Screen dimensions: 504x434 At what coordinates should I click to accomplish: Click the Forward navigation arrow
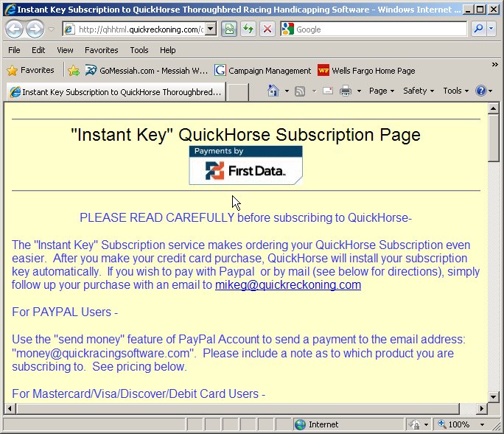tap(34, 29)
